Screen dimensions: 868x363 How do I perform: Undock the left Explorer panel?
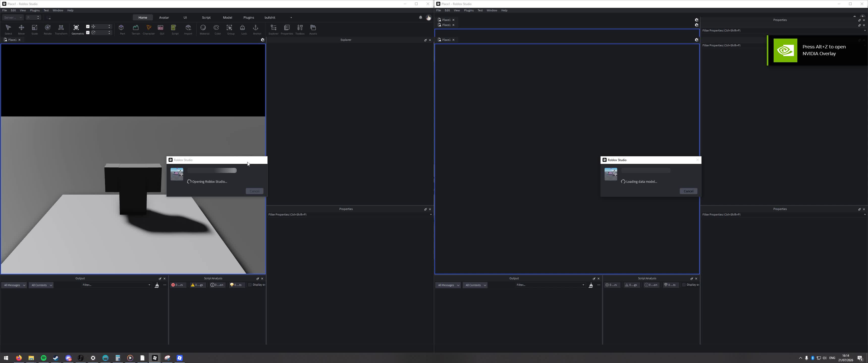coord(425,40)
